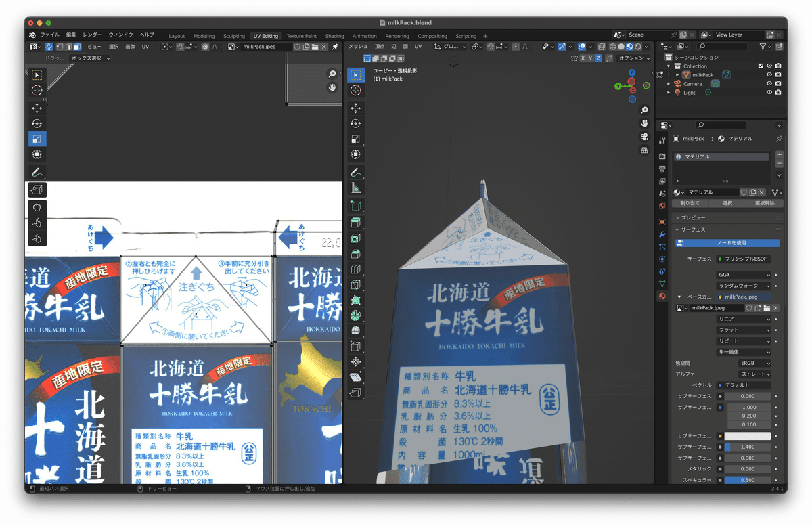Open the box-select tool dropdown in UV editor
Image resolution: width=812 pixels, height=526 pixels.
click(91, 58)
